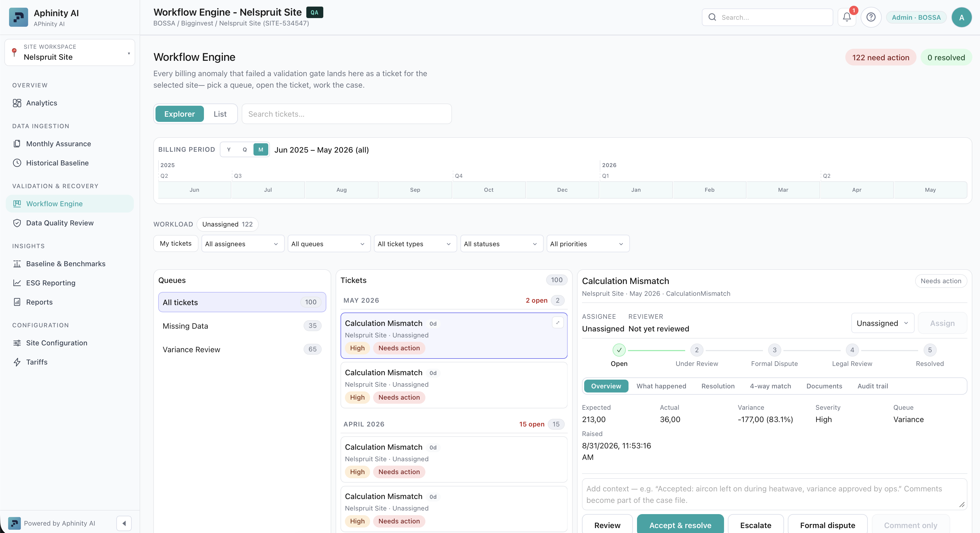Screen dimensions: 980x533
Task: Open the Site Workspace Nelspruit Site dropdown
Action: (x=70, y=52)
